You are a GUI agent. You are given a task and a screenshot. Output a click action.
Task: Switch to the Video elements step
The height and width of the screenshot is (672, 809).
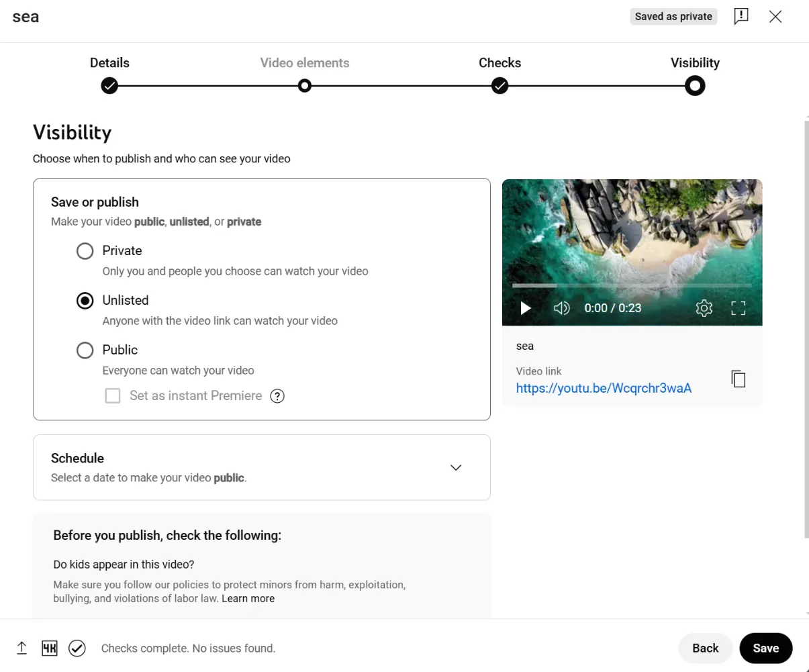click(x=305, y=85)
